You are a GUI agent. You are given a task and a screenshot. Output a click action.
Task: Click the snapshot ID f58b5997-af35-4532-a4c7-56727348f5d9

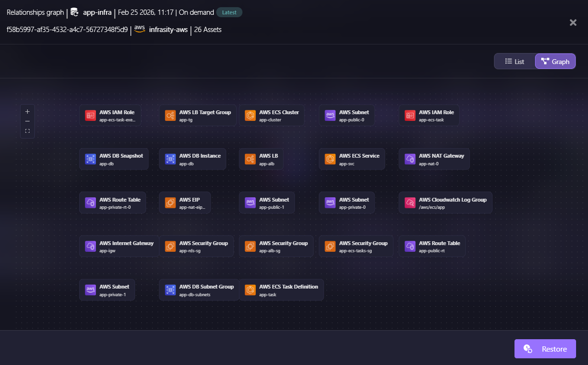point(67,30)
